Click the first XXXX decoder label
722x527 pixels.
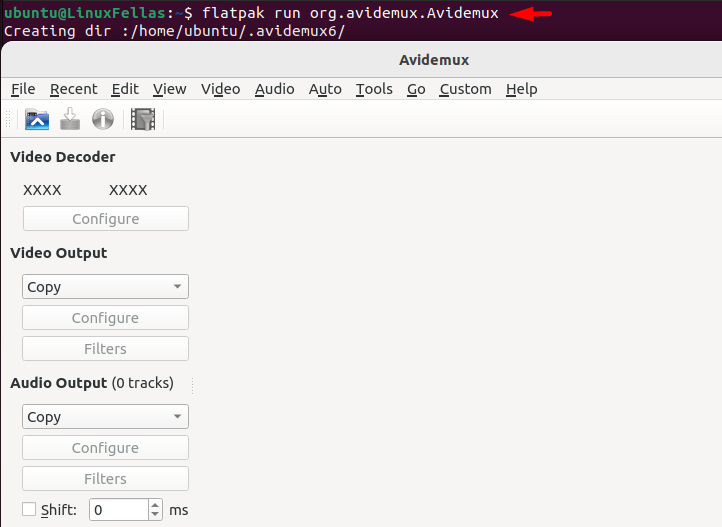coord(42,190)
